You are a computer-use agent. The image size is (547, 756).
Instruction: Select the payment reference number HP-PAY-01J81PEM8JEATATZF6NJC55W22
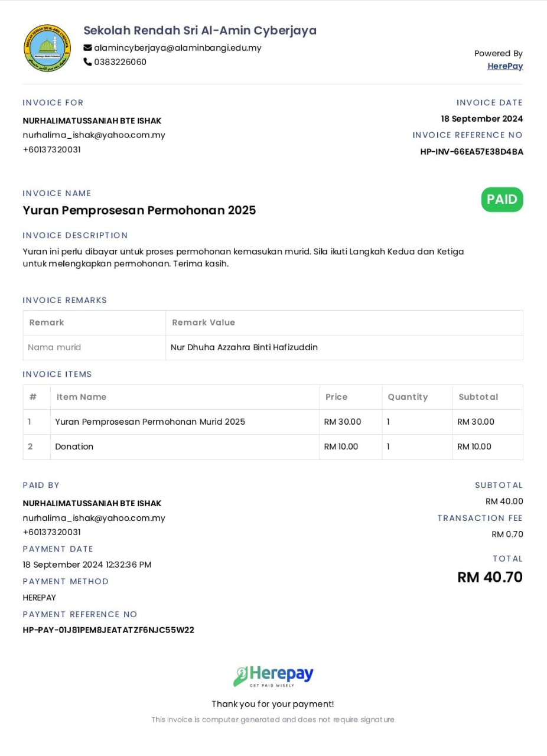coord(109,630)
